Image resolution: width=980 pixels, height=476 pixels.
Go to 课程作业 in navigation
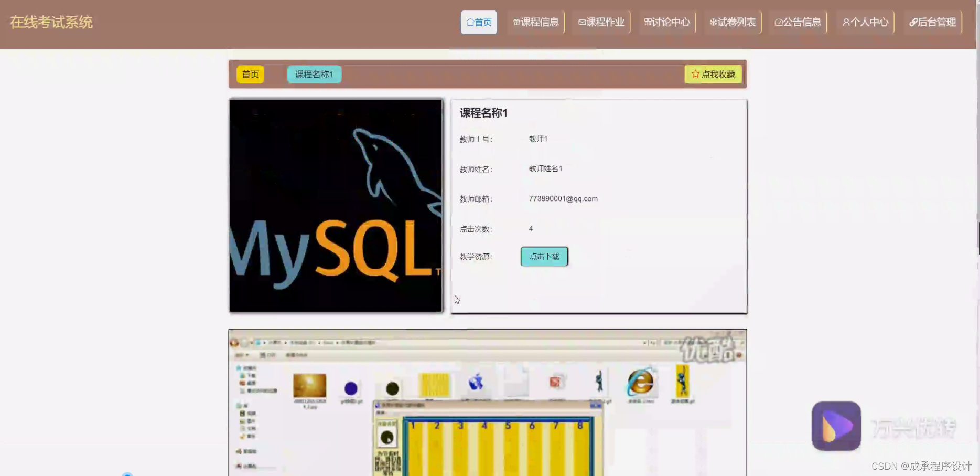(x=601, y=22)
